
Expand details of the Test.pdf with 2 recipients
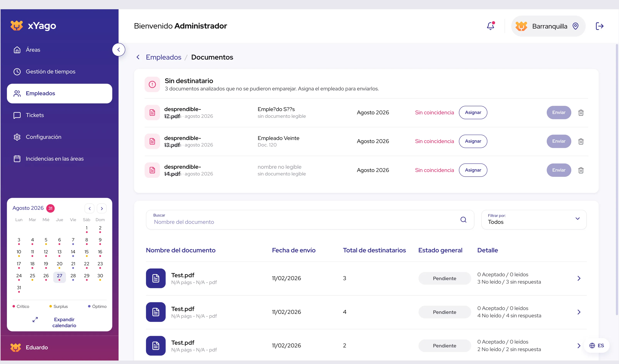(x=579, y=345)
